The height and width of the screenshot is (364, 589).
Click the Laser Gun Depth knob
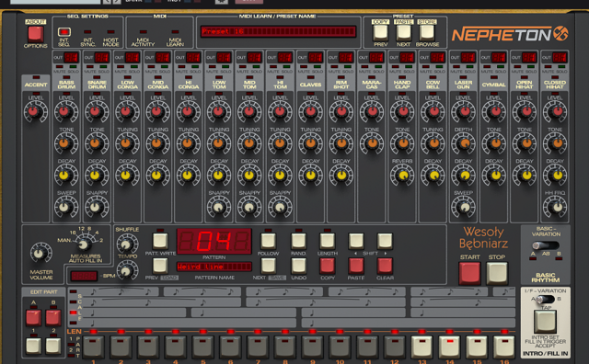(464, 143)
